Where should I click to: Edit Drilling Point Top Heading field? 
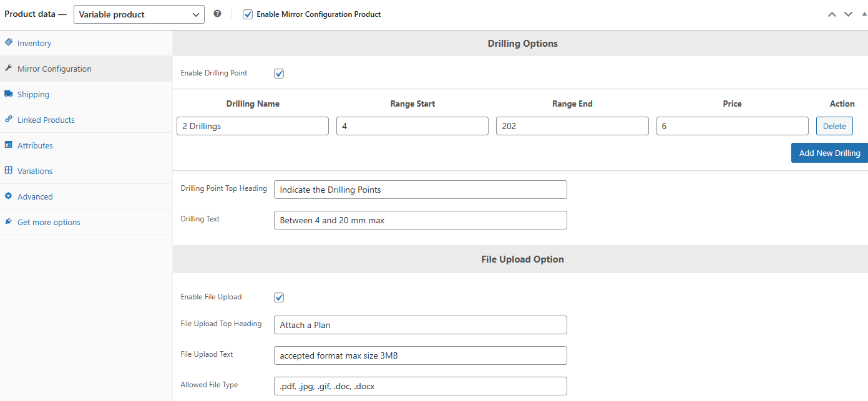tap(421, 190)
